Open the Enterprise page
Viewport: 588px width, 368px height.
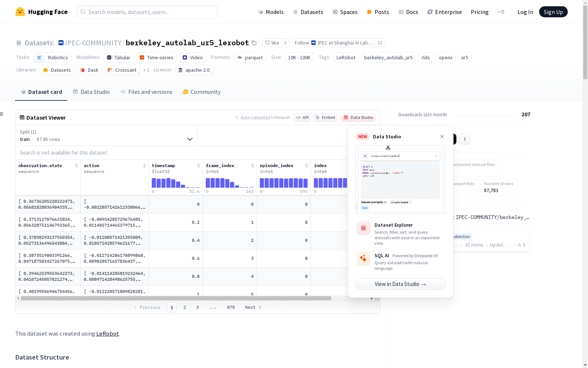pyautogui.click(x=444, y=12)
